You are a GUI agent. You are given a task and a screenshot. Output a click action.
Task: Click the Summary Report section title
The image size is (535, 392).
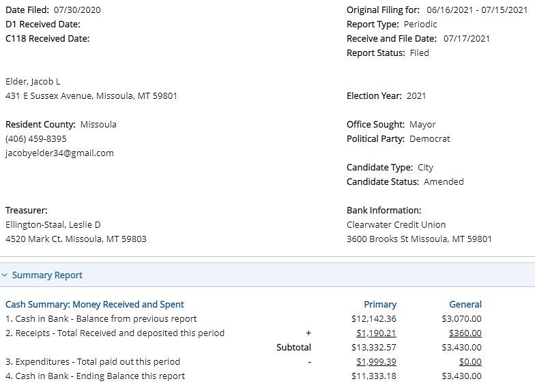click(47, 275)
